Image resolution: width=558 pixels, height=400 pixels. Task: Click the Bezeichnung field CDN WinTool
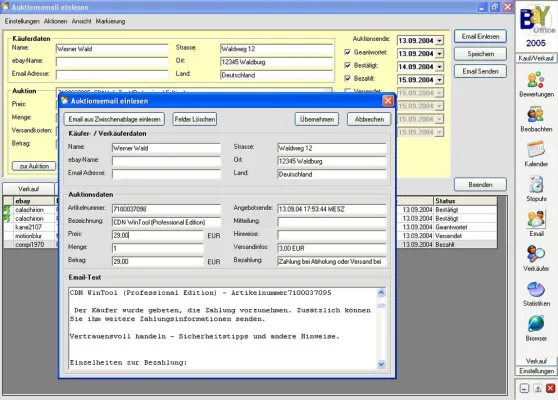(x=166, y=222)
